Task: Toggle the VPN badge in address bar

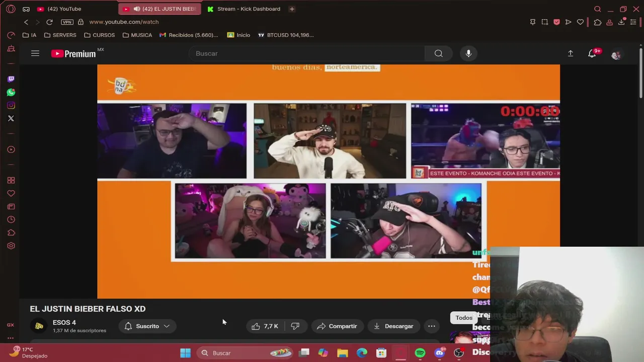Action: (x=67, y=22)
